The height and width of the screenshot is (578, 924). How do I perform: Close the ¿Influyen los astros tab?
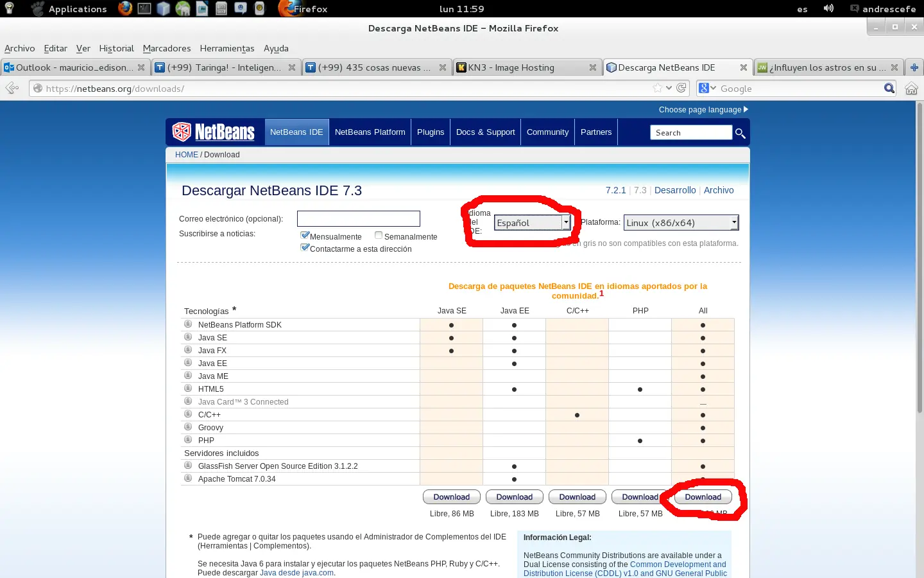coord(894,67)
